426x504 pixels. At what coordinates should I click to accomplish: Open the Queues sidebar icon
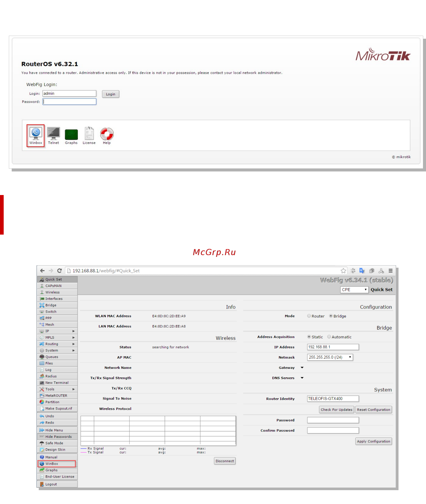coord(42,357)
